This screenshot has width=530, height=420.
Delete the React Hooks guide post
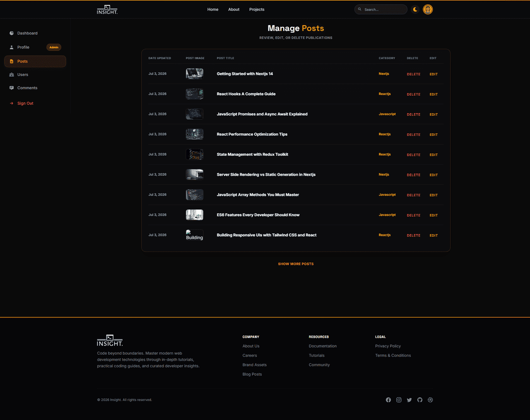[x=414, y=94]
